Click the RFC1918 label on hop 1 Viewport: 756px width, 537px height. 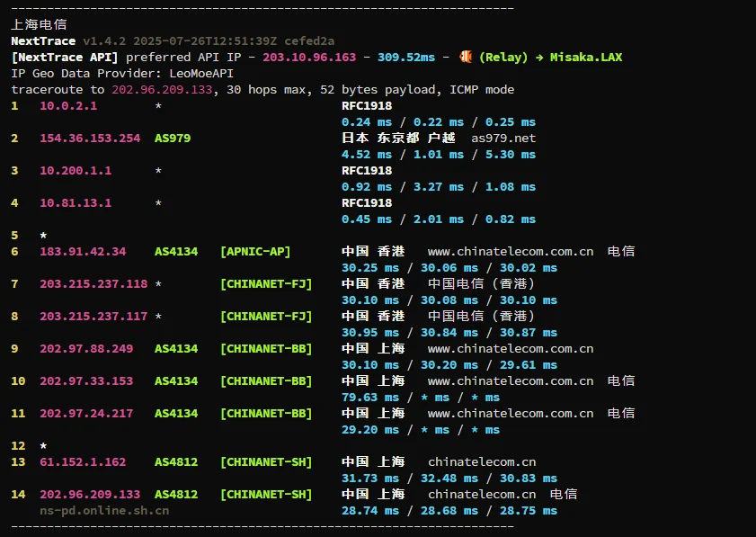(x=367, y=105)
